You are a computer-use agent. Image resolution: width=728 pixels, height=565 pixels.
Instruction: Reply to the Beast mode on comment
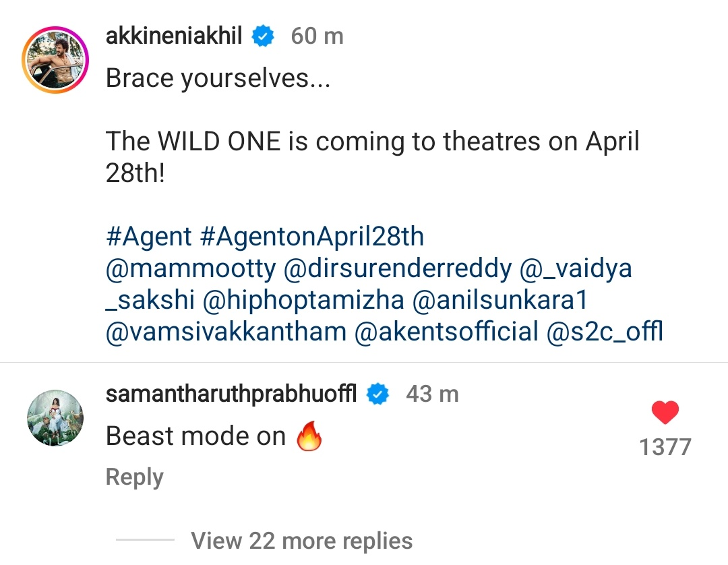135,477
